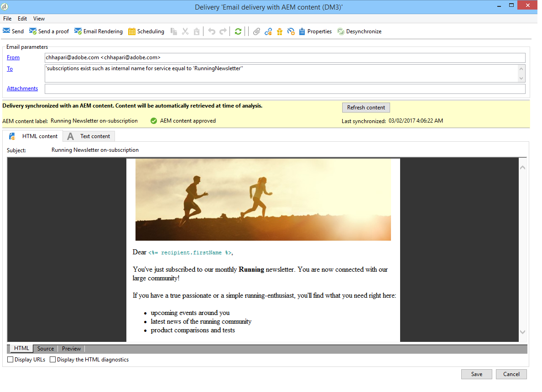
Task: Click the From link
Action: [13, 57]
